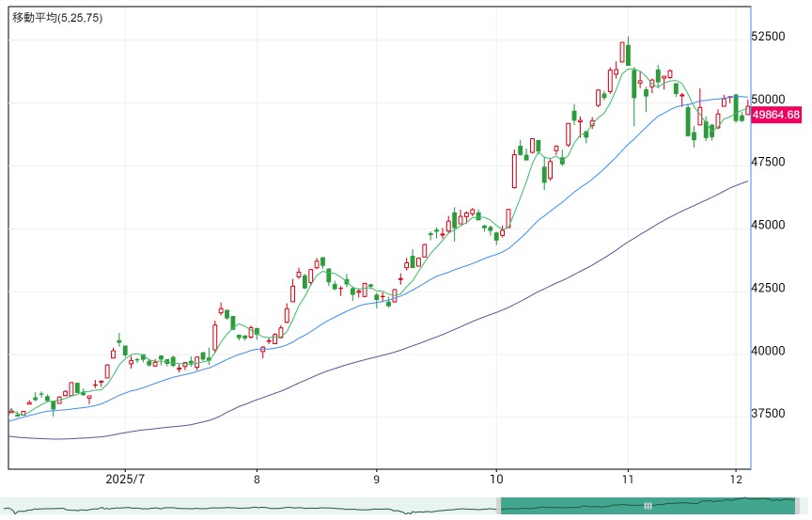Viewport: 812px width, 520px height.
Task: Click the 37500 price axis label
Action: tap(768, 414)
